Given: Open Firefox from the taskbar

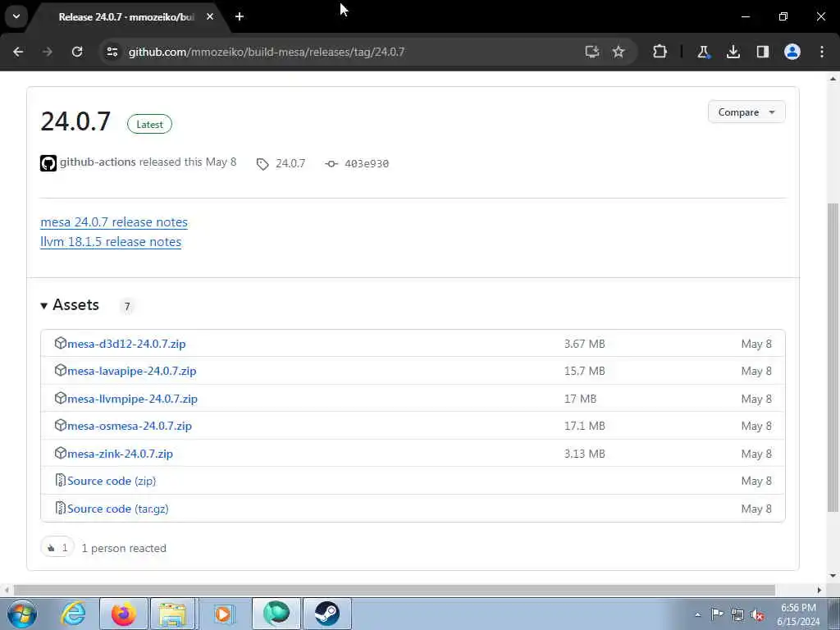Looking at the screenshot, I should [123, 614].
